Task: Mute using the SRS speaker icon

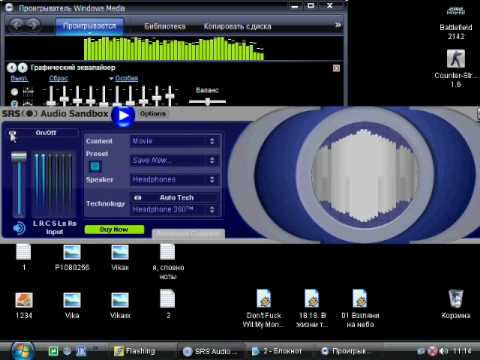Action: [19, 228]
